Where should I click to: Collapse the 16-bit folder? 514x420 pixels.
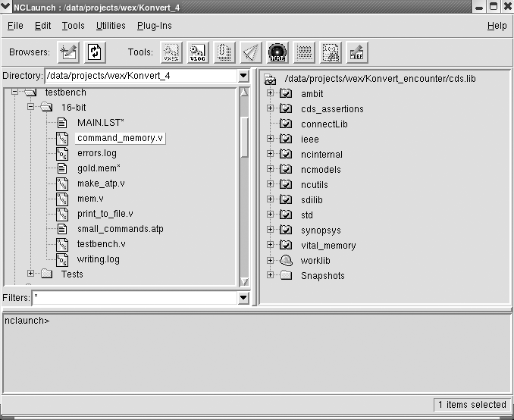30,107
